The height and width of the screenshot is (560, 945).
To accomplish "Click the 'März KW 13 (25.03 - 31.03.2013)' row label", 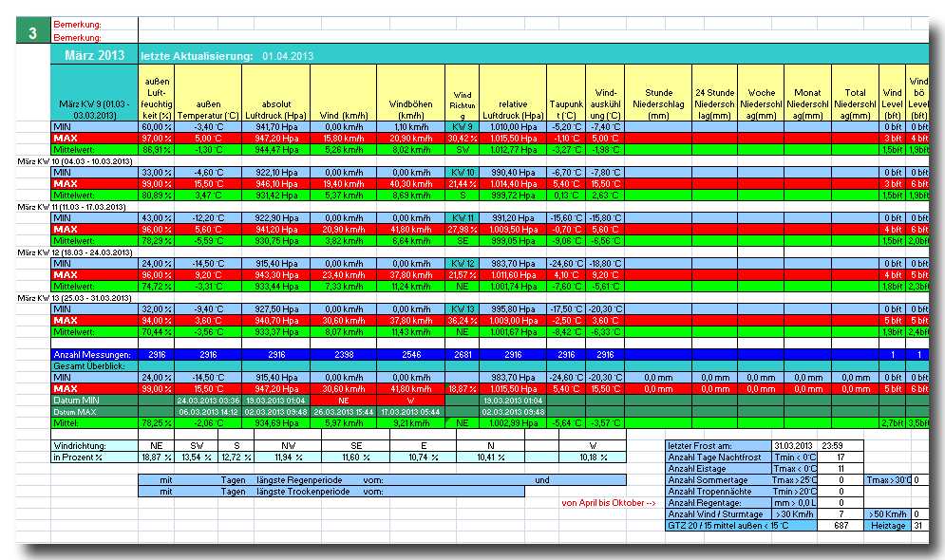I will [75, 298].
